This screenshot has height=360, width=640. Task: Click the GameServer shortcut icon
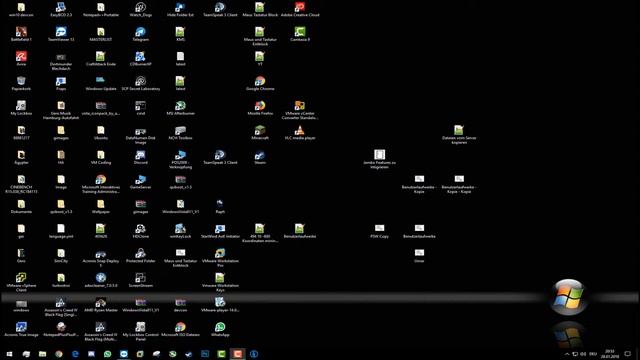140,182
